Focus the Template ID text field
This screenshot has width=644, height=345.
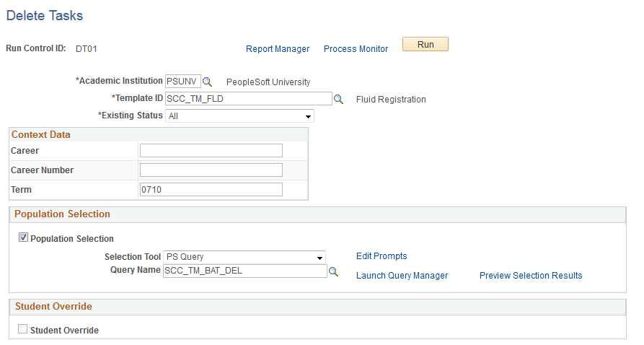(249, 99)
